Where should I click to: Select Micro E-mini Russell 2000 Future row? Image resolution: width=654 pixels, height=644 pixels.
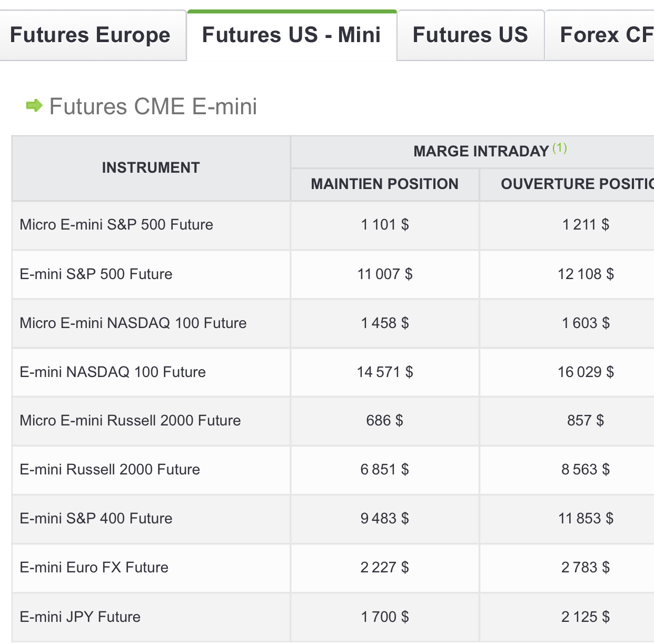click(130, 421)
